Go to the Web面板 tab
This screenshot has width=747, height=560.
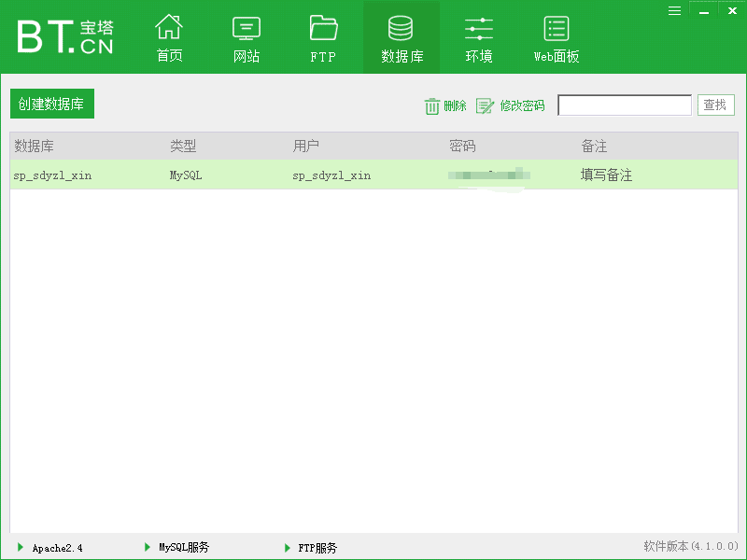pos(557,37)
